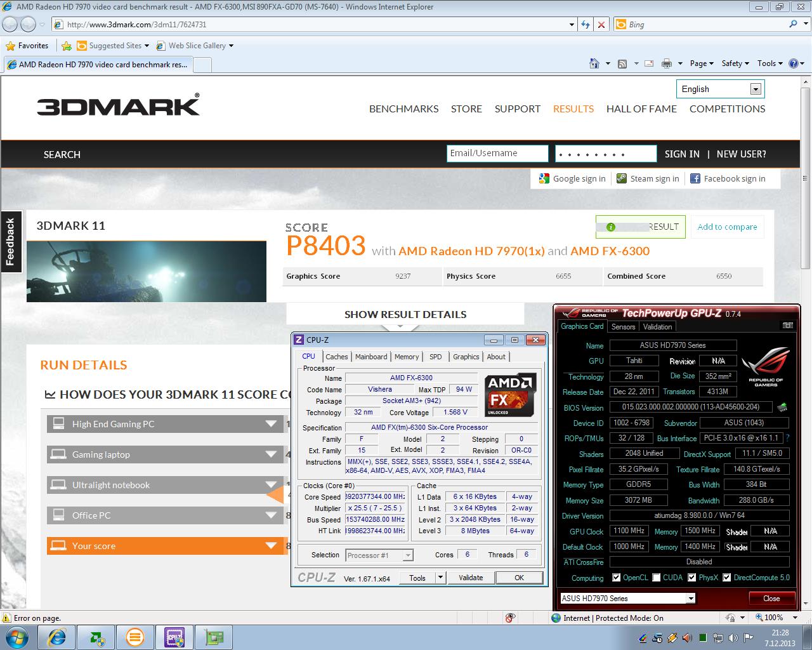The height and width of the screenshot is (650, 812).
Task: Click the popup blocker status bar icon
Action: click(511, 618)
